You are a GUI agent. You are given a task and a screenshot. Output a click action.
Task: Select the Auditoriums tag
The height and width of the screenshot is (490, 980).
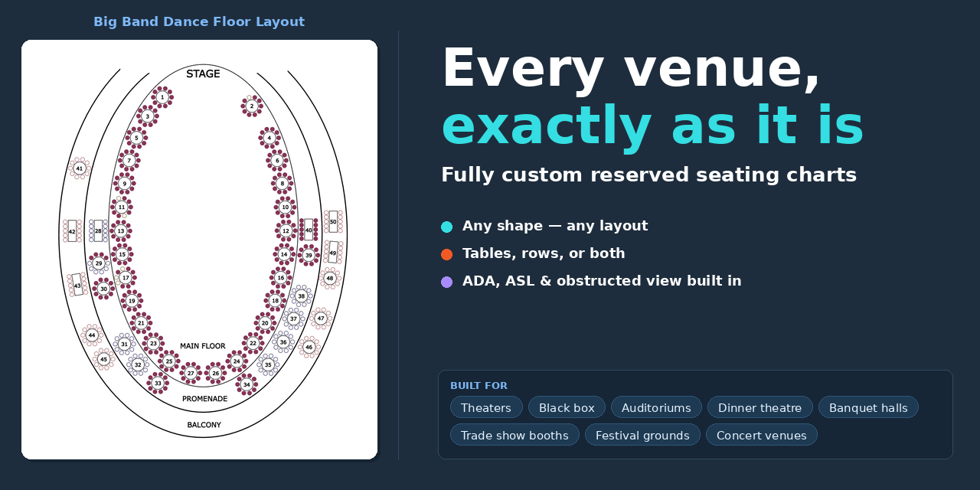(x=656, y=407)
